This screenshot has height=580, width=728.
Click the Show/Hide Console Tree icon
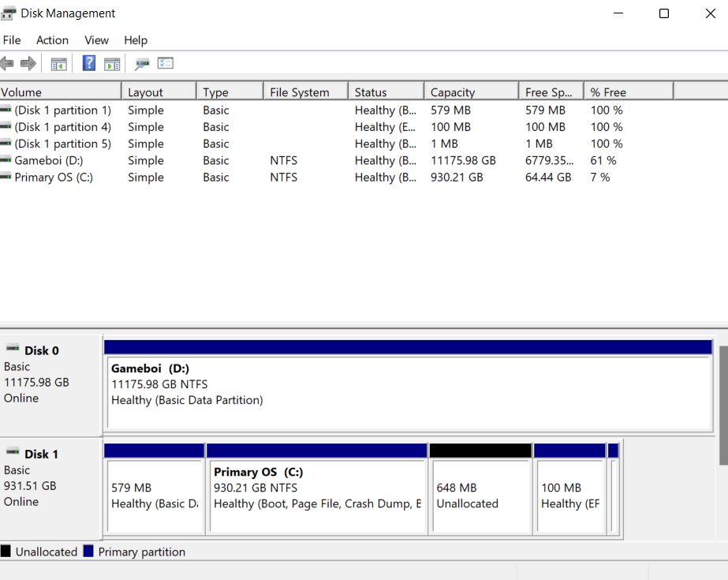click(x=58, y=64)
